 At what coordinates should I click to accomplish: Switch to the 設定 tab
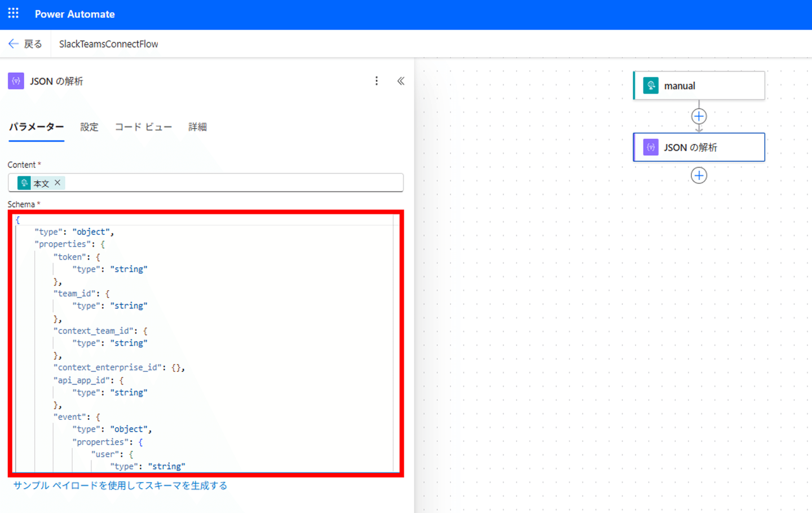click(x=89, y=127)
